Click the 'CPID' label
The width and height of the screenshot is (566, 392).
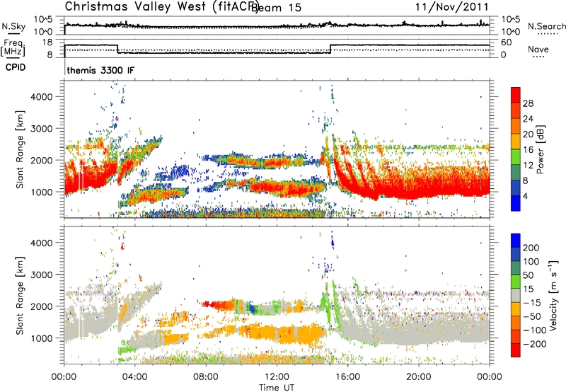[16, 67]
